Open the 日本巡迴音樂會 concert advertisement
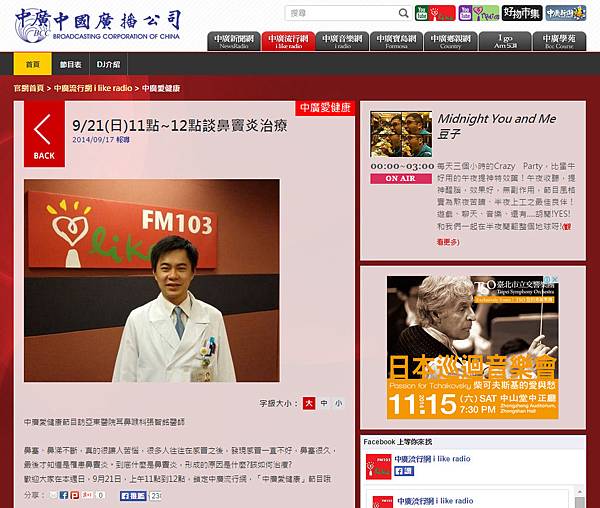This screenshot has width=600, height=508. pos(473,347)
